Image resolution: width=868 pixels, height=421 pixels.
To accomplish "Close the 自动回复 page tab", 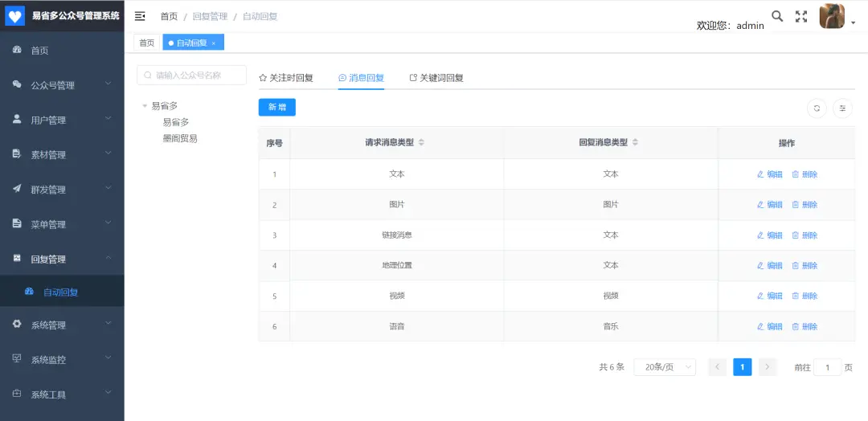I will [214, 43].
